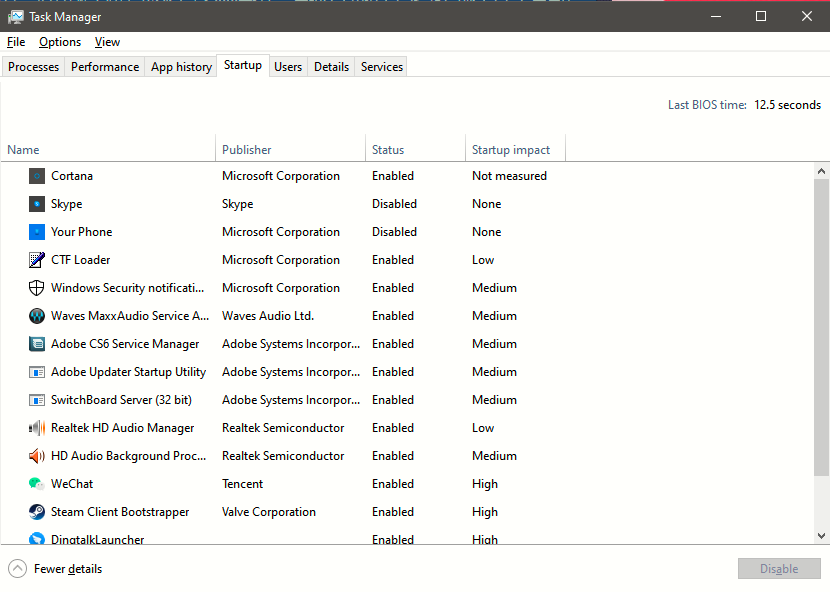Select the Adobe Updater Startup Utility name
This screenshot has height=592, width=830.
[128, 372]
